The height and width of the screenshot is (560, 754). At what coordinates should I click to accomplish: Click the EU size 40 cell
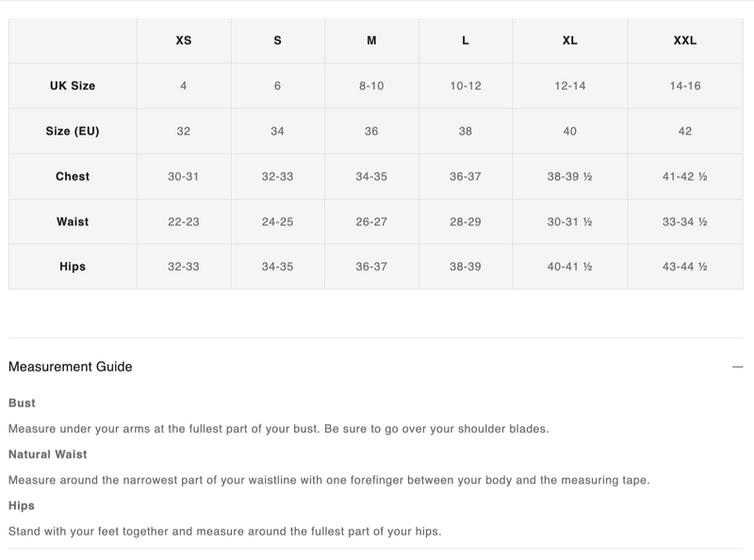570,131
